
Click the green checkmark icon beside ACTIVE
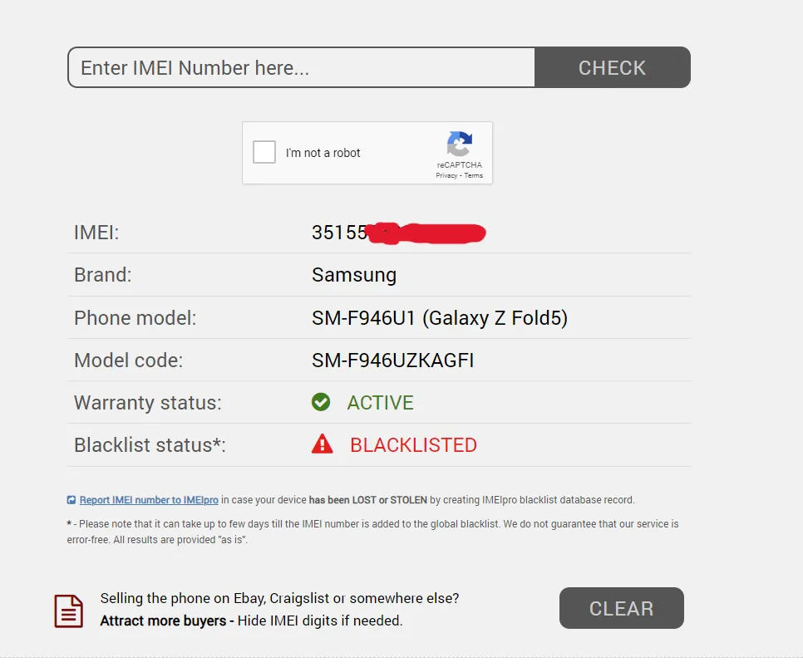click(321, 401)
